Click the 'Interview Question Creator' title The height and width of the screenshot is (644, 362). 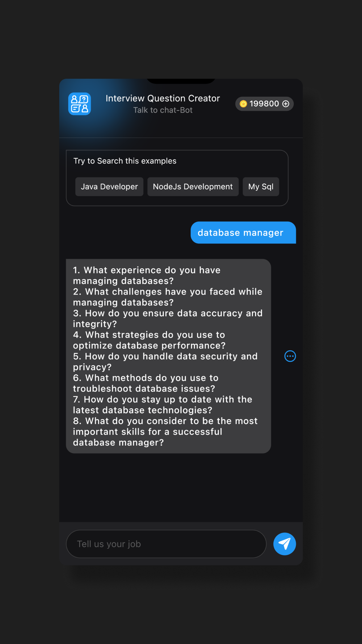click(163, 99)
